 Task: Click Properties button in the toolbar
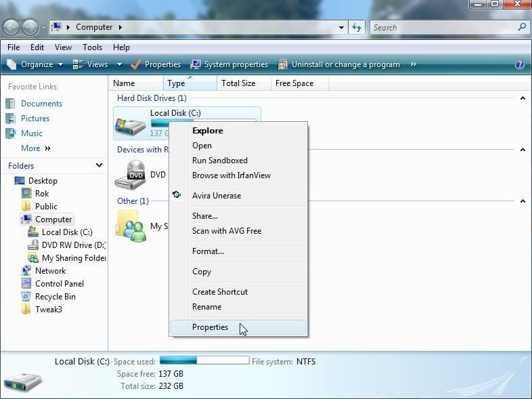[156, 64]
